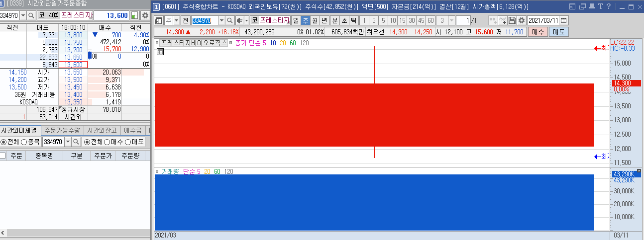Screen dimensions: 644x240
Task: Click the save chart floppy disk icon
Action: (x=512, y=20)
